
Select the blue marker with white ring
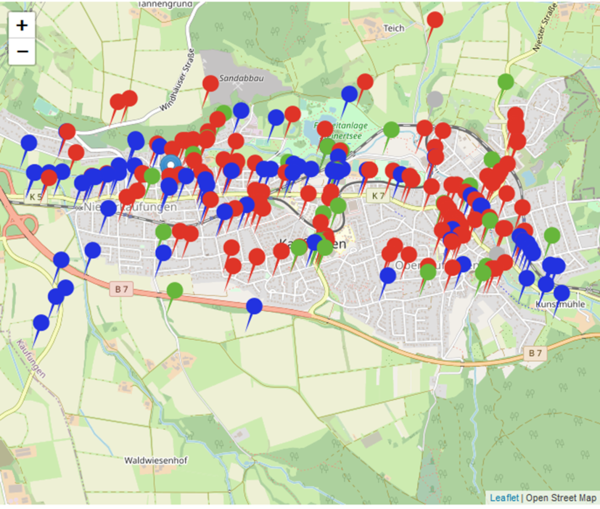click(x=170, y=164)
